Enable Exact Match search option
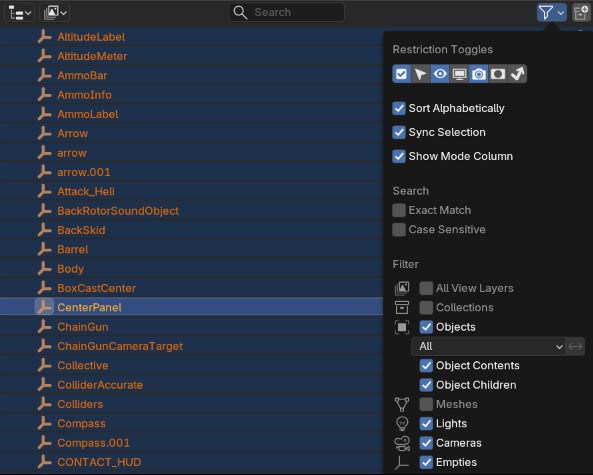Viewport: 593px width, 475px height. click(399, 210)
